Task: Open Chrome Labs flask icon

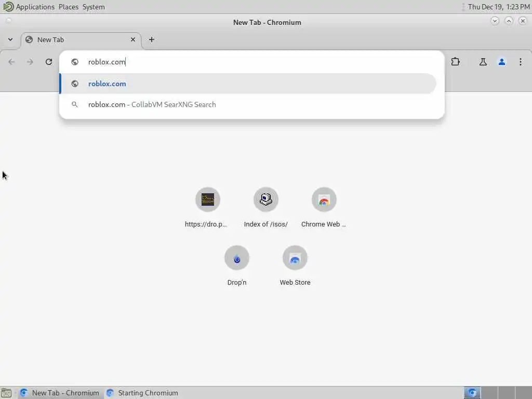Action: coord(483,62)
